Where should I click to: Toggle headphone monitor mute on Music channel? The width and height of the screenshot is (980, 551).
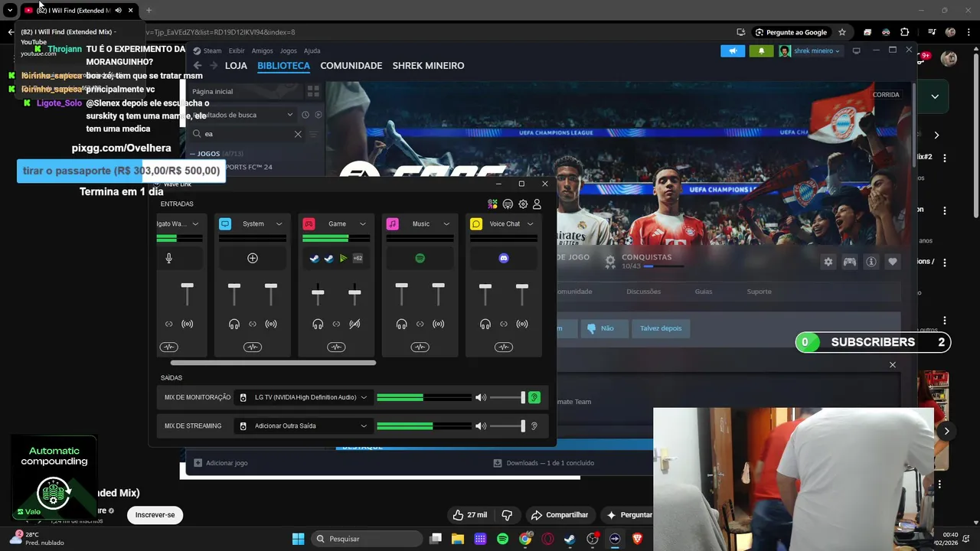pos(401,324)
